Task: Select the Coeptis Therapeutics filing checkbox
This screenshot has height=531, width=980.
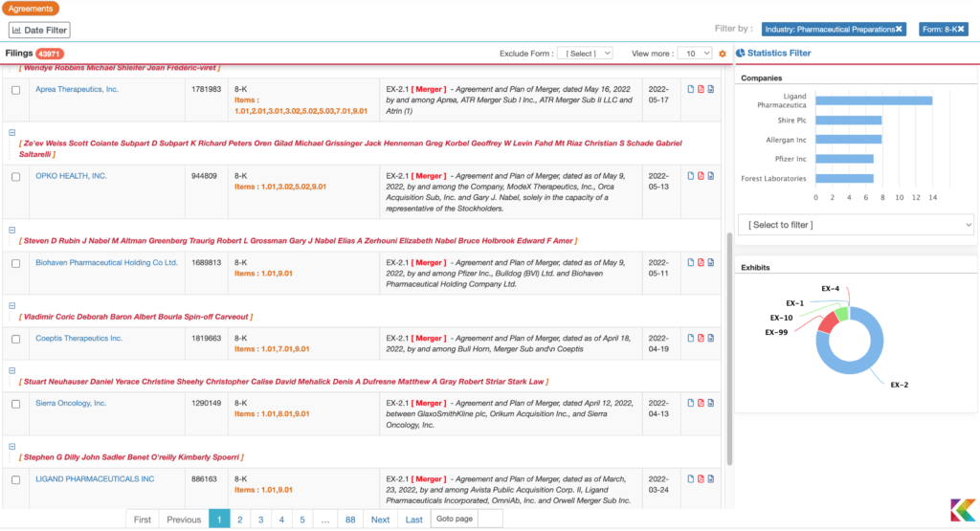Action: click(15, 339)
